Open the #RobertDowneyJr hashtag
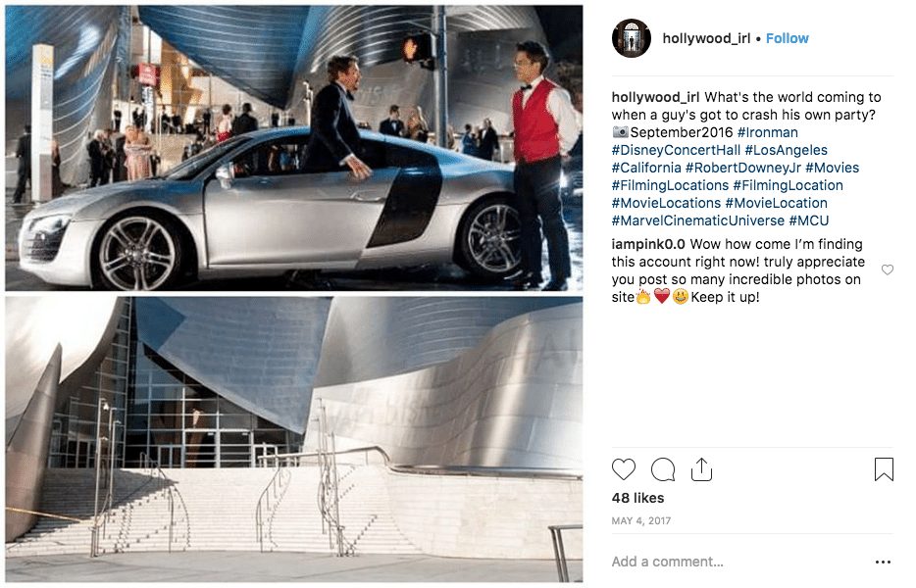The height and width of the screenshot is (588, 916). point(743,168)
